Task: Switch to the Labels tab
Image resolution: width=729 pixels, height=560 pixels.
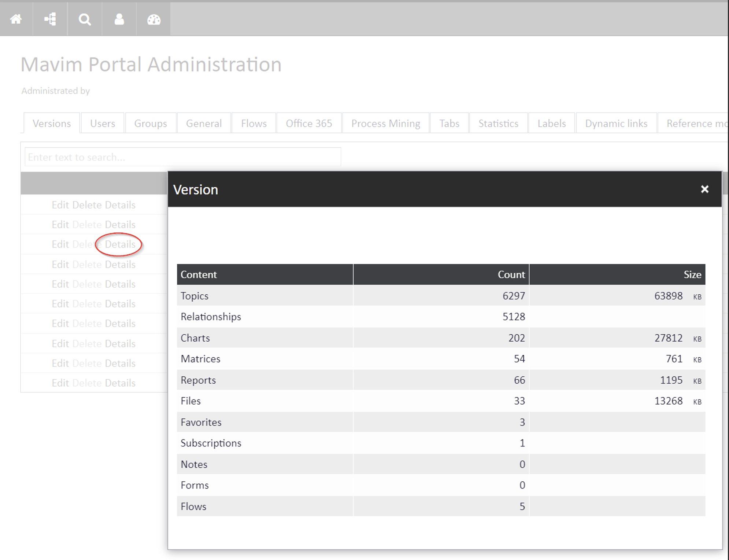Action: tap(552, 124)
